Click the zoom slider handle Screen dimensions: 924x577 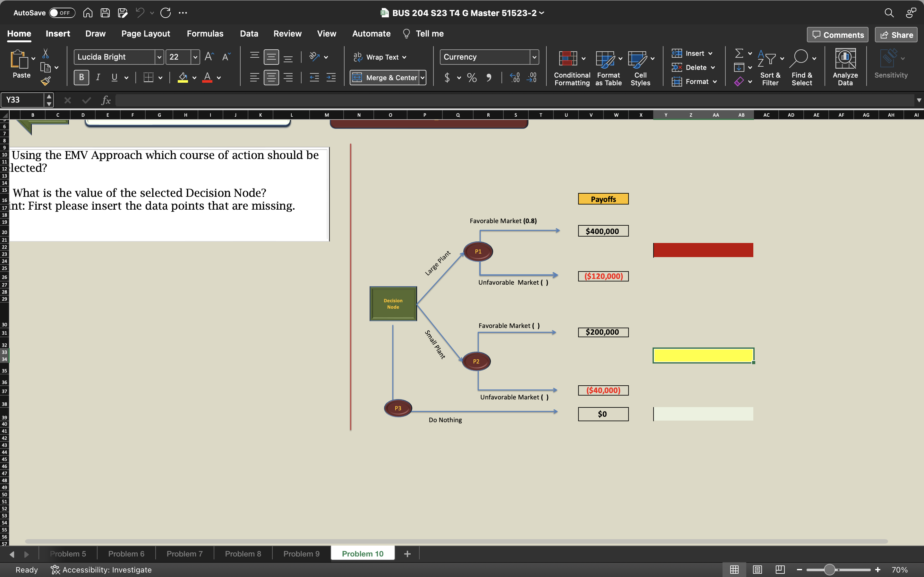pyautogui.click(x=829, y=570)
